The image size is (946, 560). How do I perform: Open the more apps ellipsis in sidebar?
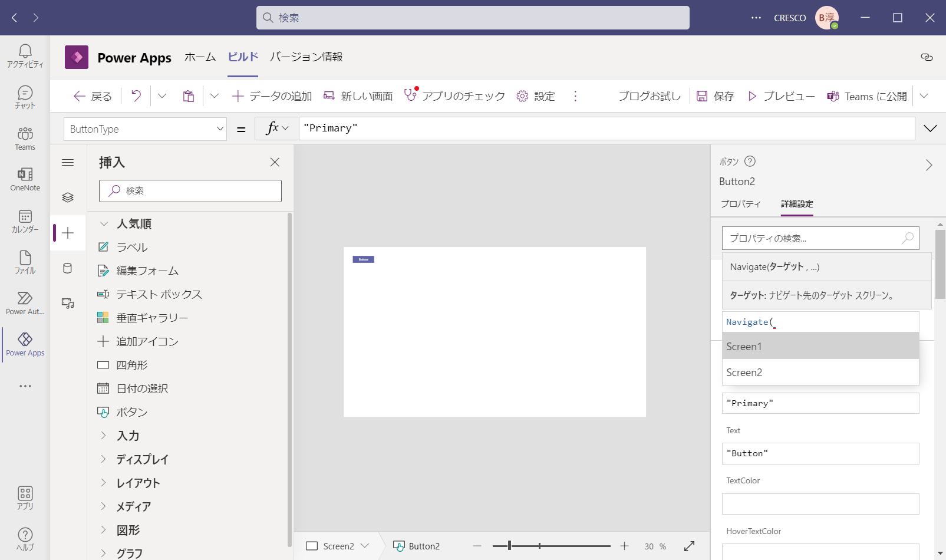[x=25, y=386]
